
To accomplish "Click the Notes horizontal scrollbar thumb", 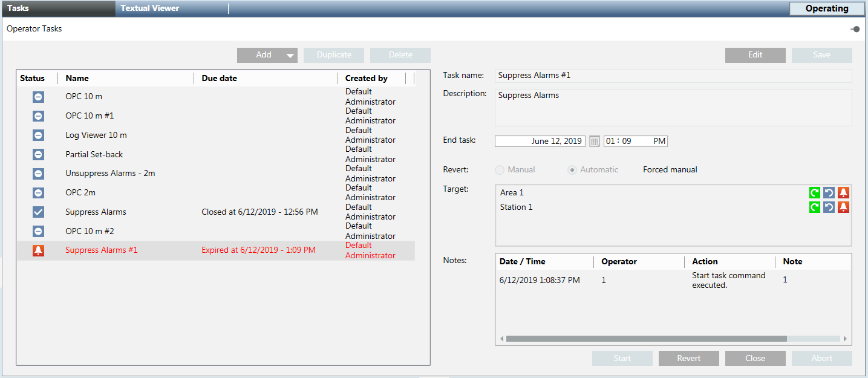I will click(x=646, y=339).
